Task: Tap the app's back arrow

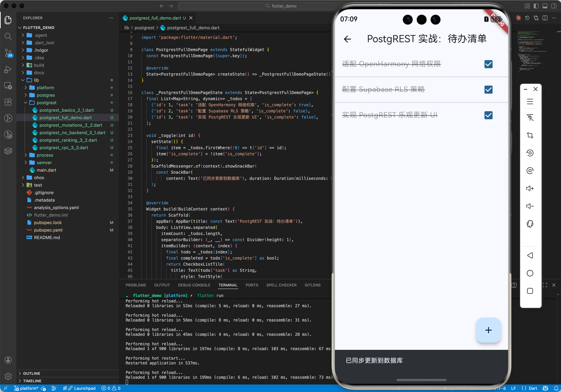Action: click(347, 39)
